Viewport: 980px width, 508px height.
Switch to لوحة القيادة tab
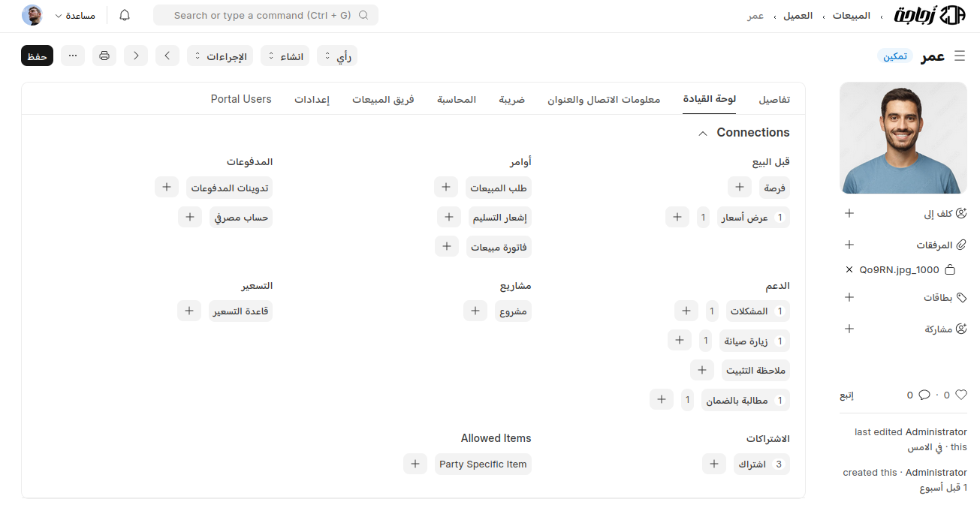pos(710,99)
